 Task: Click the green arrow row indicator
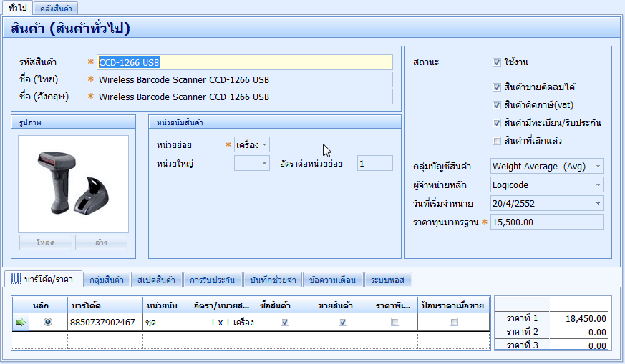pos(20,323)
